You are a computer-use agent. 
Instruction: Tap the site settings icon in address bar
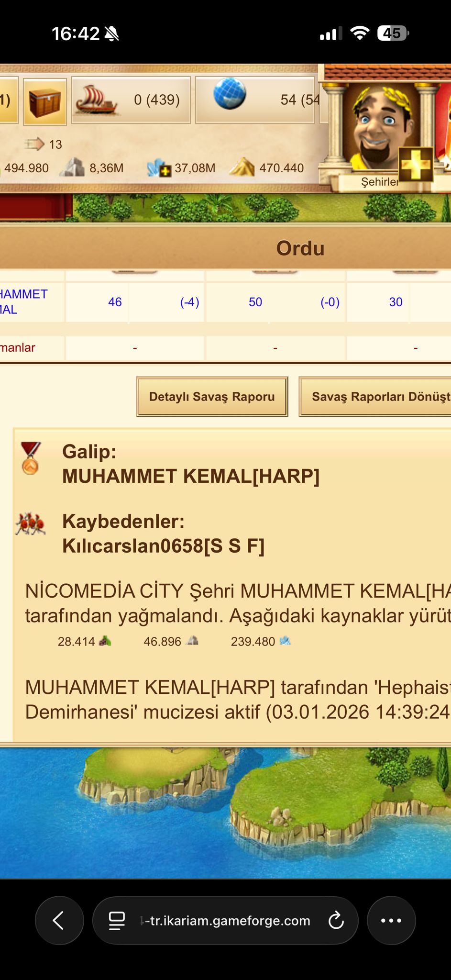[117, 920]
